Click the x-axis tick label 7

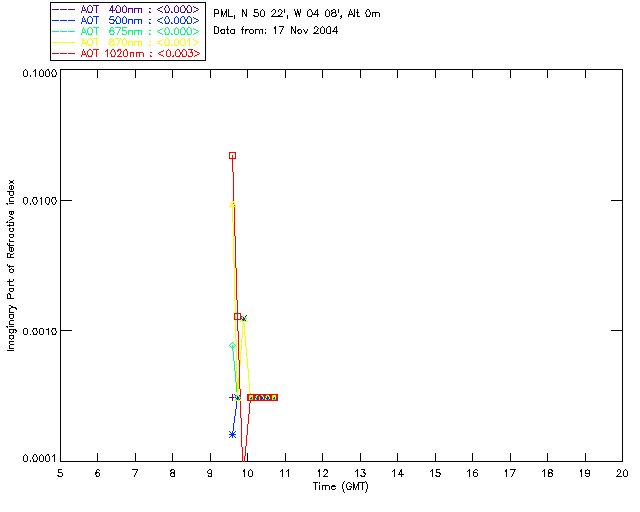click(135, 473)
